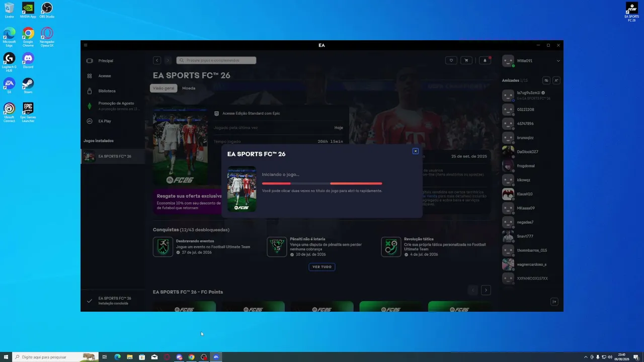Open the NVIDIA App desktop icon
Screen dimensions: 644x362
point(28,11)
